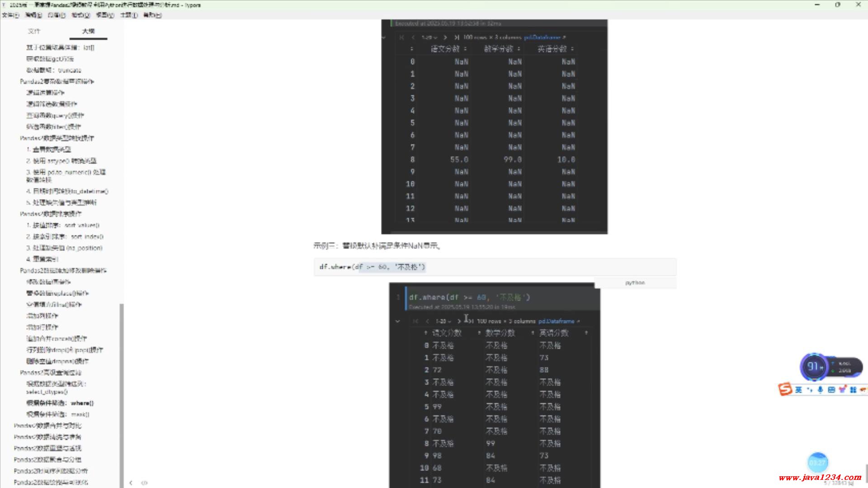Open the 文件(F) menu
Image resolution: width=868 pixels, height=488 pixels.
coord(10,15)
